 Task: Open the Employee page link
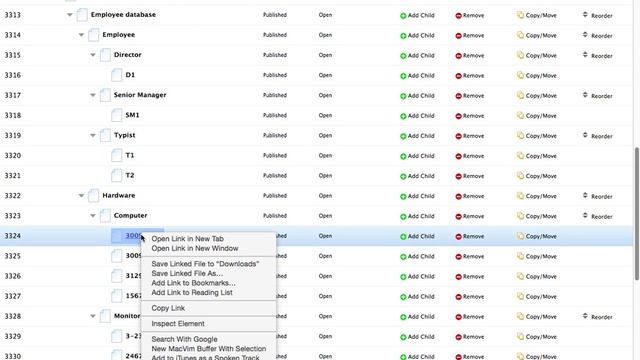tap(118, 35)
